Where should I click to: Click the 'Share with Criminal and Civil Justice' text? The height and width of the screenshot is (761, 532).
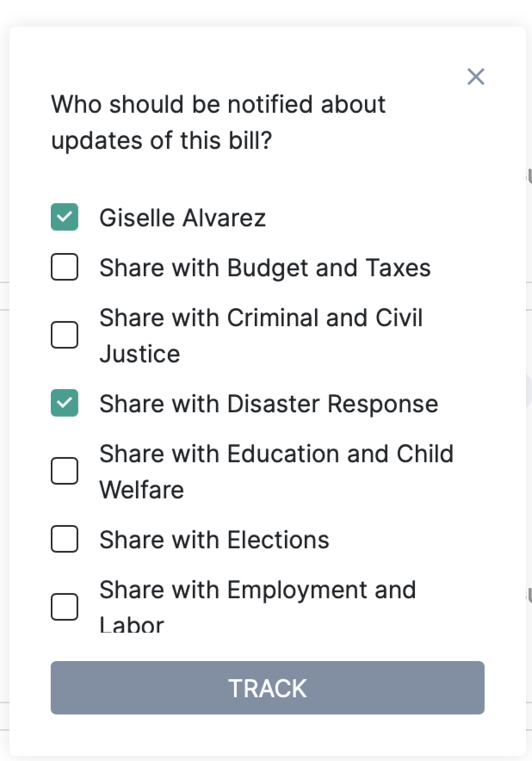coord(261,336)
